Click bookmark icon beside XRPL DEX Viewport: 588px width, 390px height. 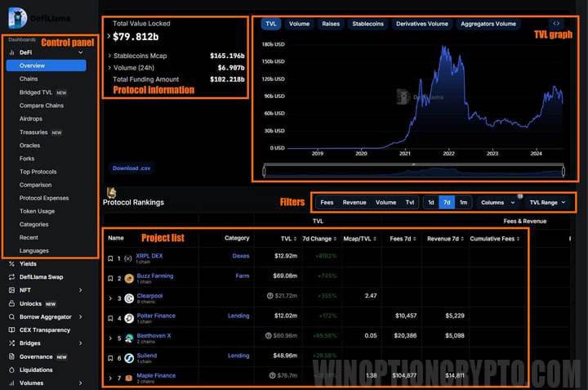point(110,258)
